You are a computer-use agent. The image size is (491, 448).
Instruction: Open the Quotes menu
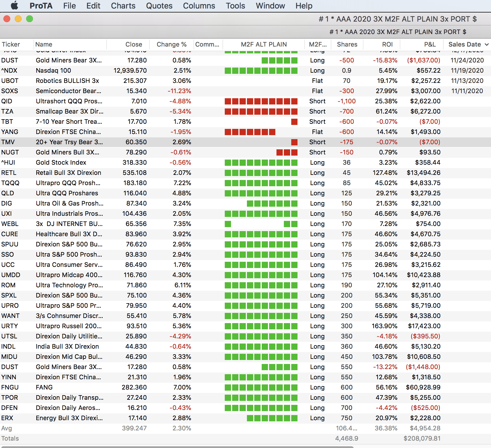click(159, 6)
